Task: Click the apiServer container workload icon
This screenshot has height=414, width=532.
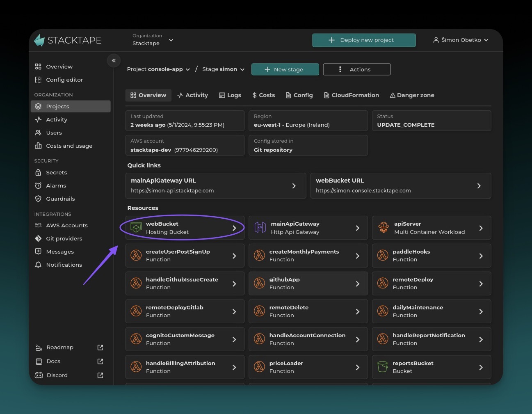Action: [384, 227]
